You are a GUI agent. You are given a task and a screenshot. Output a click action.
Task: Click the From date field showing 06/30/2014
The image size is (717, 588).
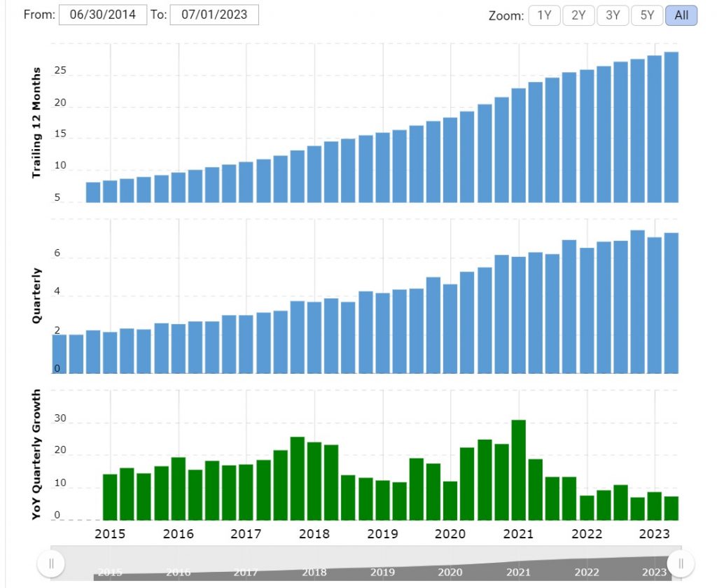pos(102,14)
